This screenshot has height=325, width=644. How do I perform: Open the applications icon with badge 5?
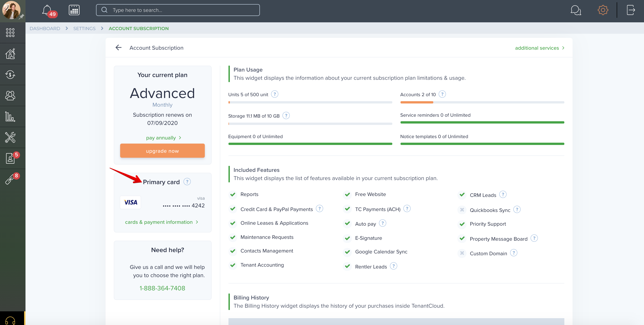10,158
